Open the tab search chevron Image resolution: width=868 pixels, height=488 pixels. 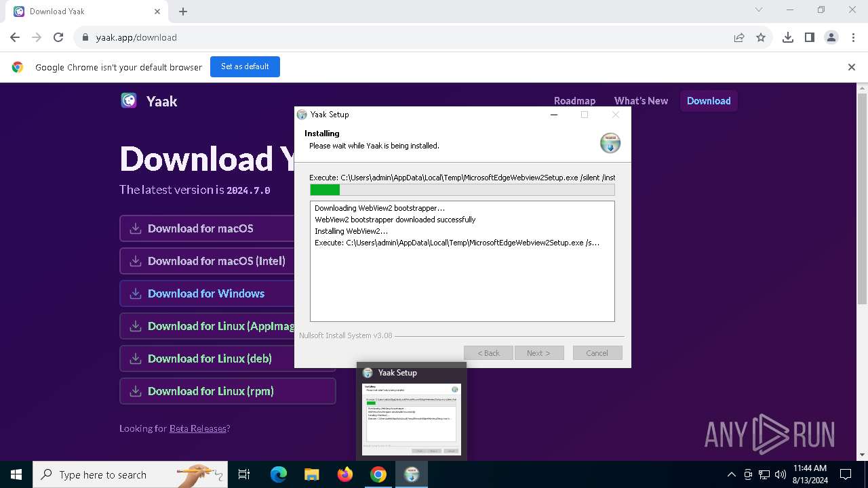(x=759, y=10)
